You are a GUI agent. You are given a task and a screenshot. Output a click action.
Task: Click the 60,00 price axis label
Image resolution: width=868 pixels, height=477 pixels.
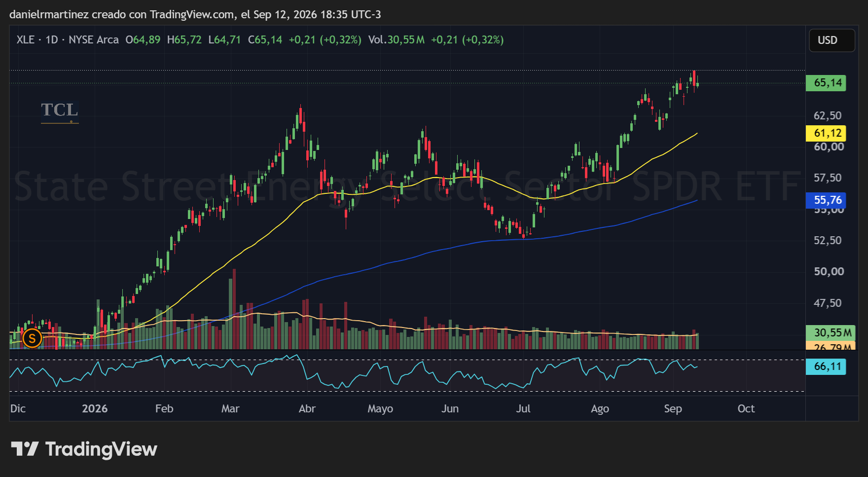(829, 147)
